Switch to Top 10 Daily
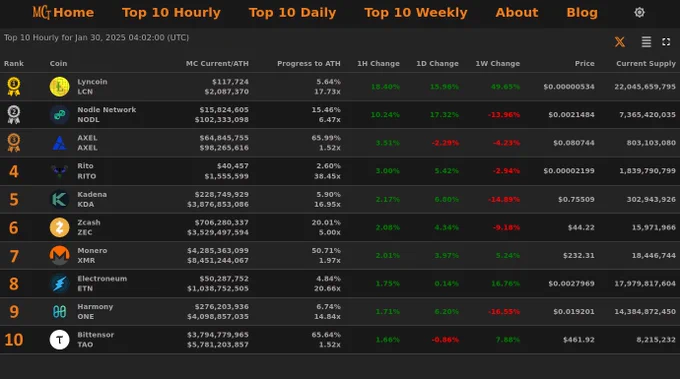680x379 pixels. point(292,13)
